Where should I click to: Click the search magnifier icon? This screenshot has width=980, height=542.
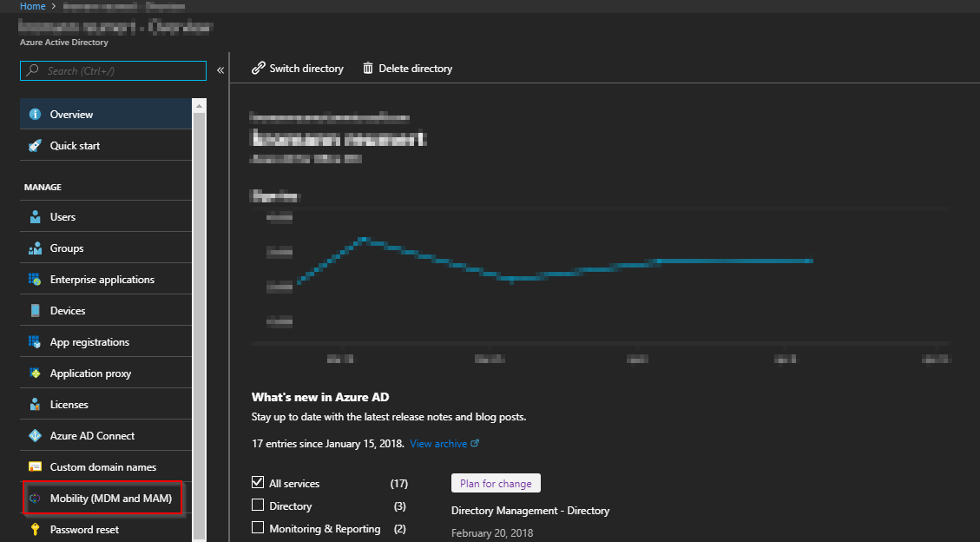point(32,70)
